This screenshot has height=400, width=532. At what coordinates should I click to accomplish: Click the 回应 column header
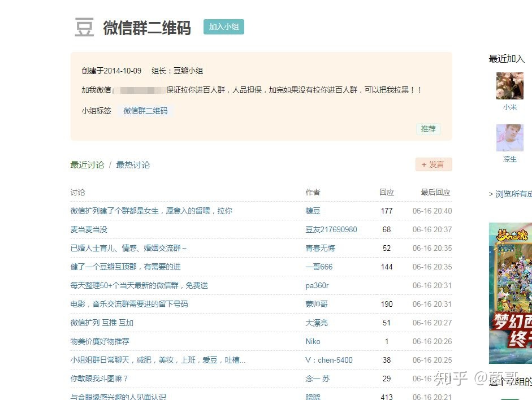pos(387,192)
